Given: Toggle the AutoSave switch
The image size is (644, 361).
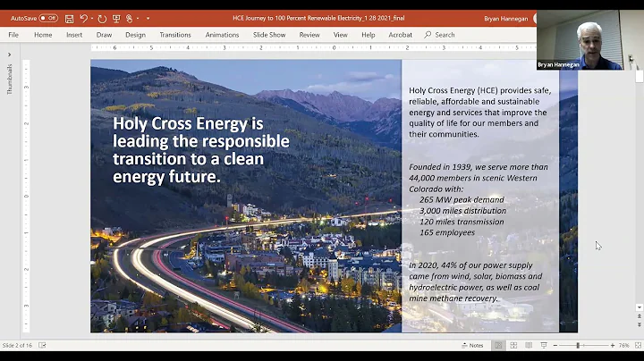Looking at the screenshot, I should click(x=48, y=19).
